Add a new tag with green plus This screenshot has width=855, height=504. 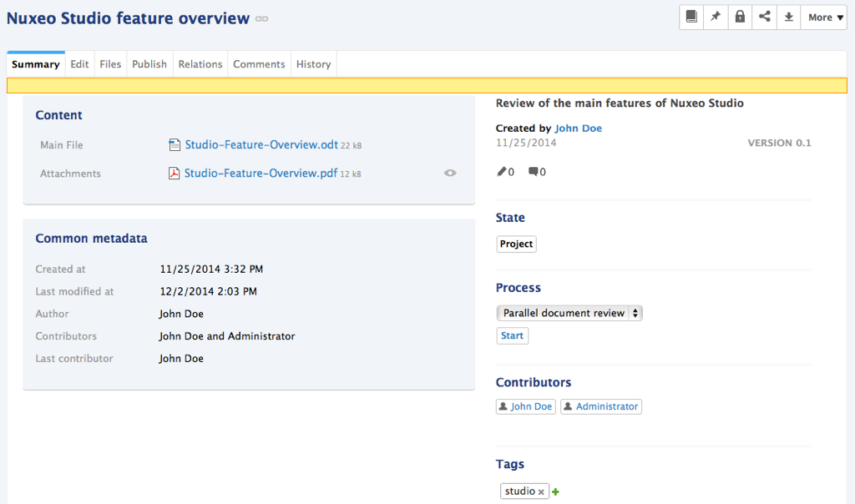tap(555, 492)
